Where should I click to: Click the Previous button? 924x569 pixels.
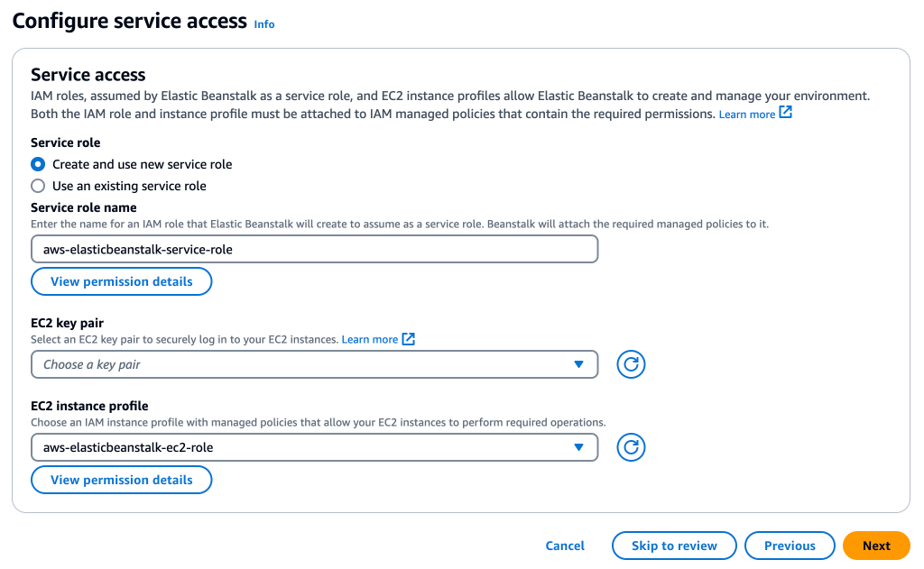[790, 546]
